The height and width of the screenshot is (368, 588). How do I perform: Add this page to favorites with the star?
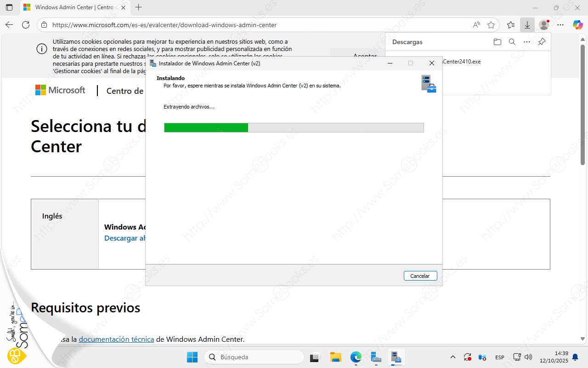491,25
